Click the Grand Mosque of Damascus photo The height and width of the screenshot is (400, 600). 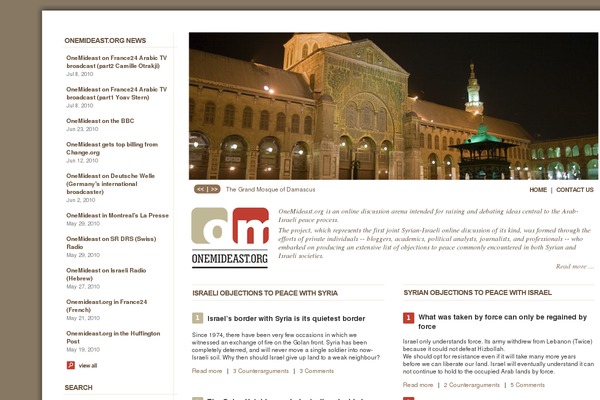(x=393, y=106)
